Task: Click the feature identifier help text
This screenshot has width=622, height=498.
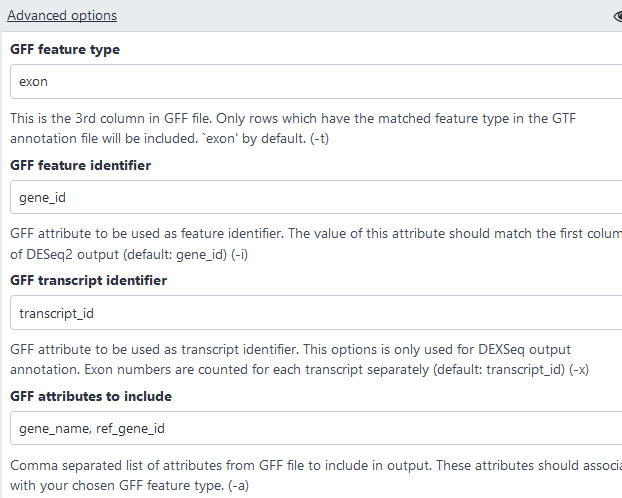Action: point(300,234)
